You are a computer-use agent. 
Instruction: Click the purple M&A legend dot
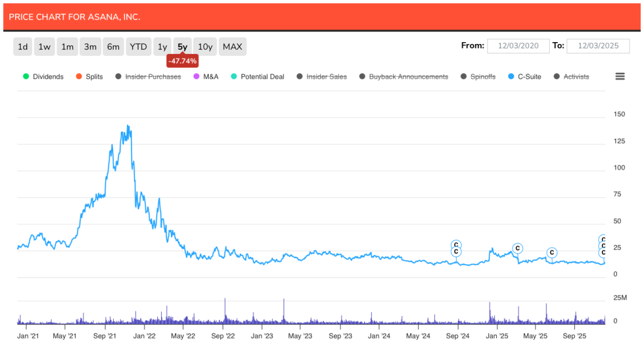[x=196, y=76]
